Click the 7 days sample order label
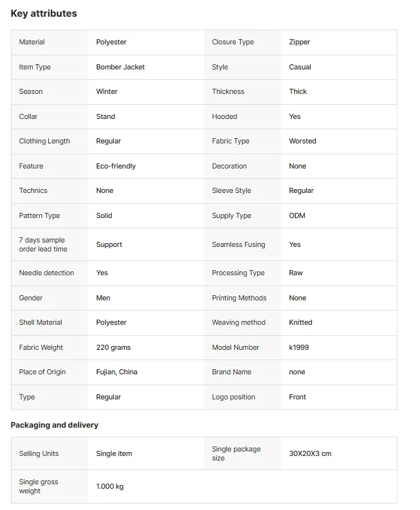This screenshot has width=420, height=510. [x=43, y=244]
